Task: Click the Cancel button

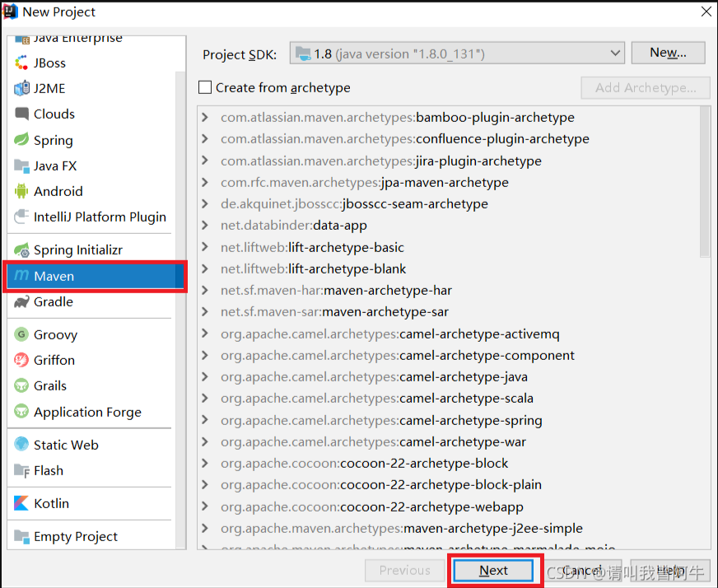Action: click(582, 571)
